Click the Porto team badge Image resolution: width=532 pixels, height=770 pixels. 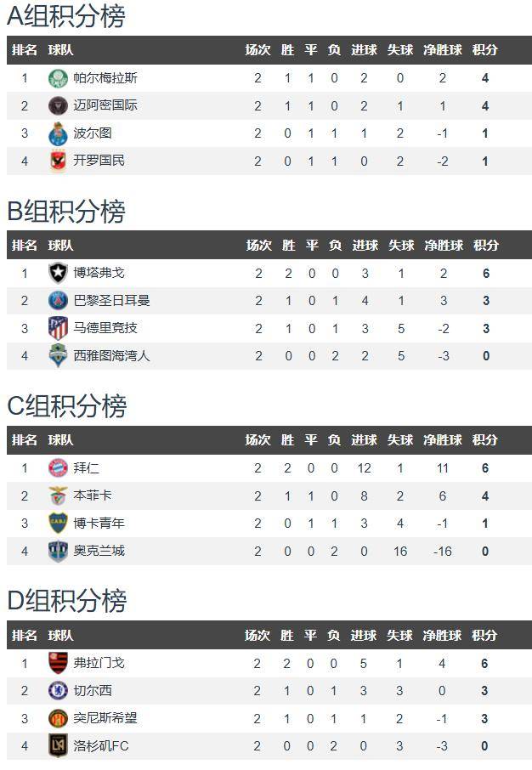58,133
